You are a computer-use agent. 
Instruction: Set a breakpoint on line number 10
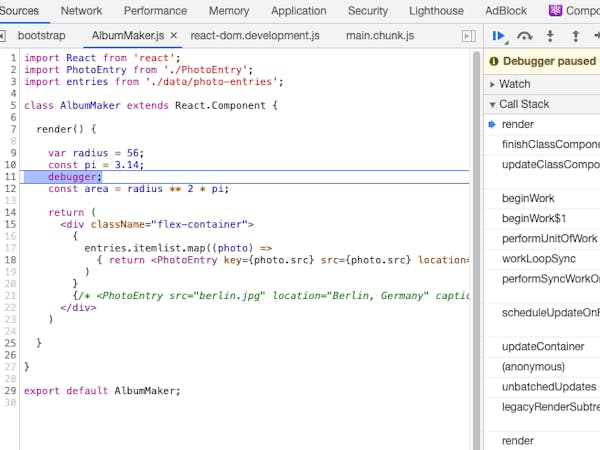pos(10,165)
